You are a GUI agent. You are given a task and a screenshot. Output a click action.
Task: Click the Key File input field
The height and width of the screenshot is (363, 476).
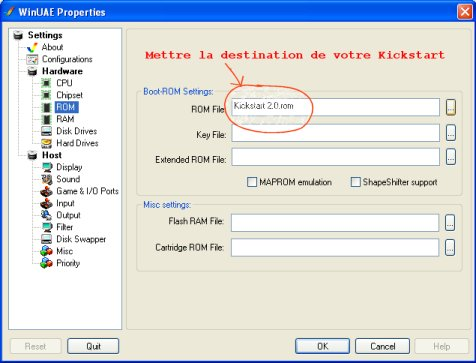point(336,133)
